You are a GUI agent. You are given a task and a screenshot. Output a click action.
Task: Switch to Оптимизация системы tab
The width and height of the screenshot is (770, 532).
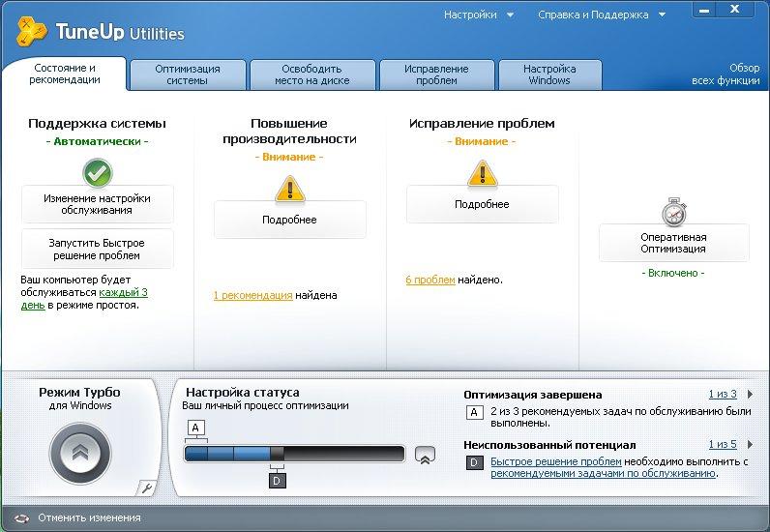(x=187, y=74)
